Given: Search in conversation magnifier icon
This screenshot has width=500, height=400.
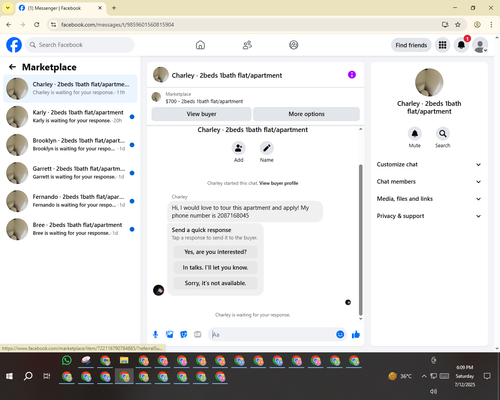Looking at the screenshot, I should tap(443, 134).
